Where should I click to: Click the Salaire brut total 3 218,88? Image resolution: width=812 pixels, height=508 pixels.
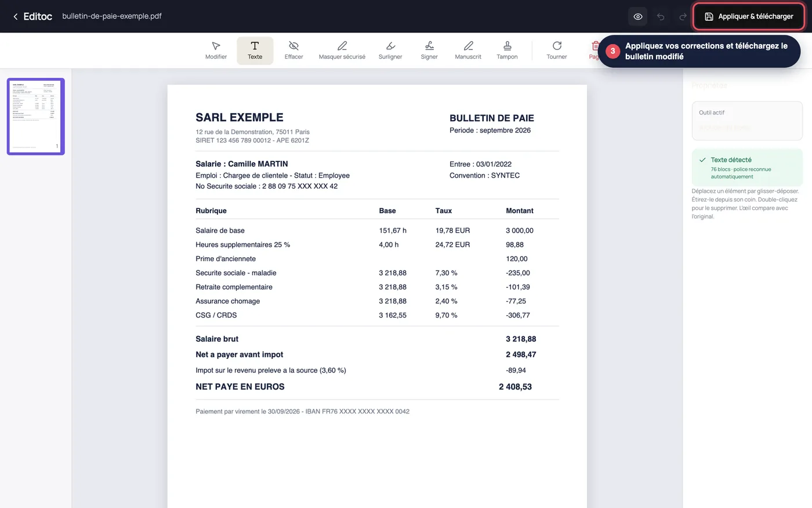tap(521, 339)
